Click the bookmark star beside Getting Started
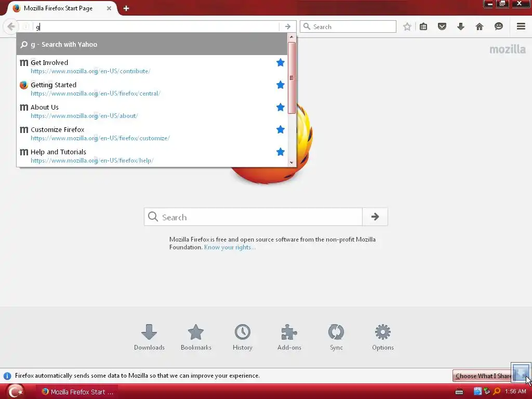The height and width of the screenshot is (399, 532). pyautogui.click(x=280, y=85)
